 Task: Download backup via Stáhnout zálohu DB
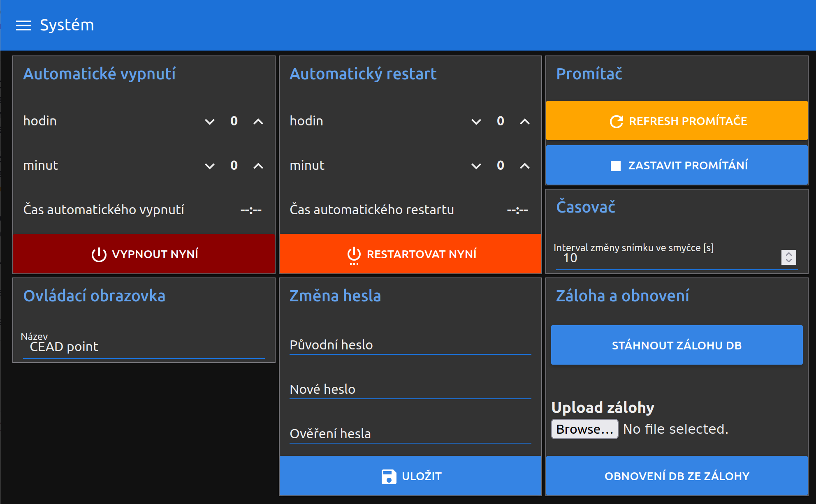point(677,345)
